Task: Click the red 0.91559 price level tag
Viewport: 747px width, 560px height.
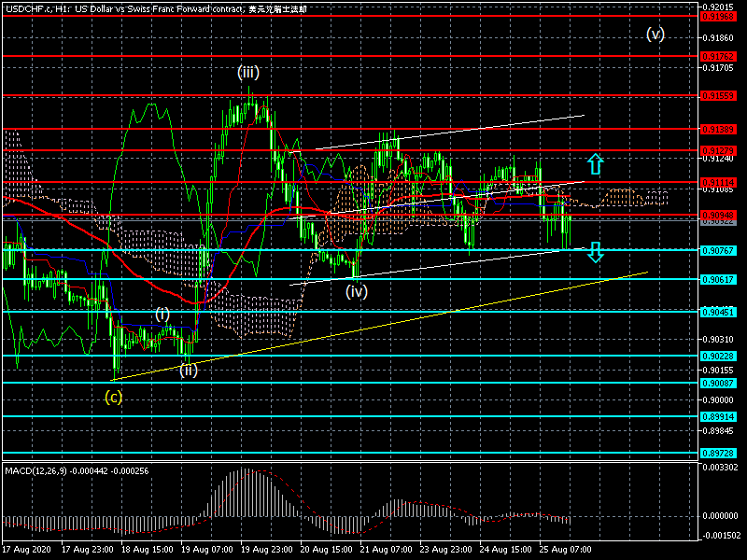Action: pos(718,96)
